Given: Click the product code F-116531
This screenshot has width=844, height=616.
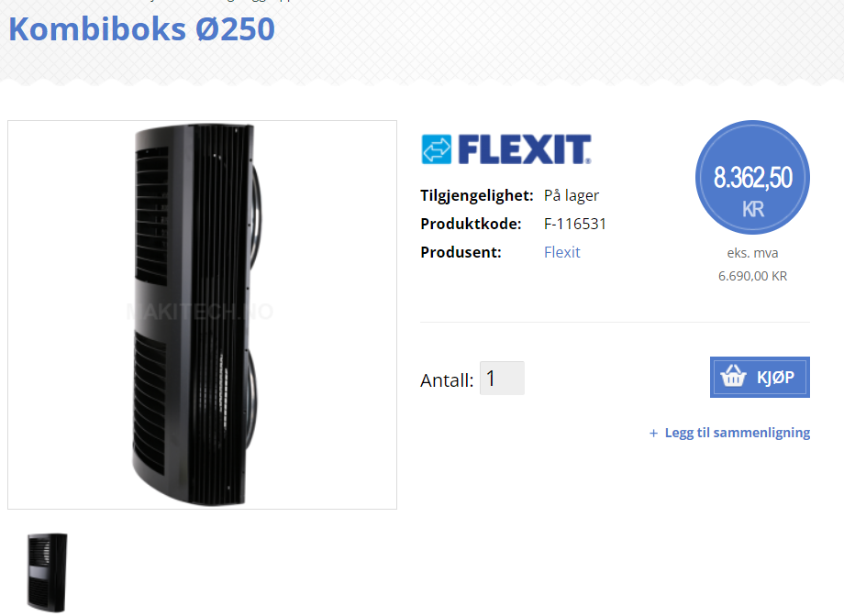Looking at the screenshot, I should tap(575, 224).
